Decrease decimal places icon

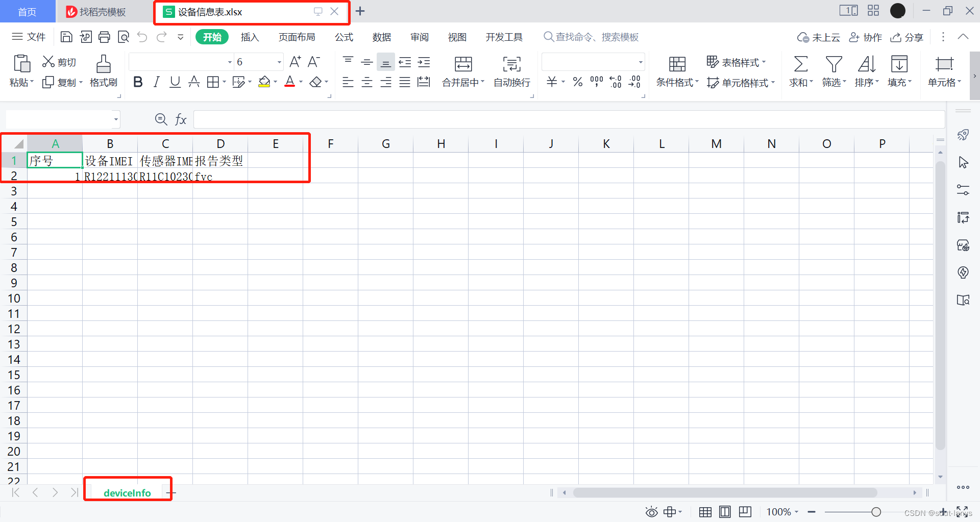634,82
